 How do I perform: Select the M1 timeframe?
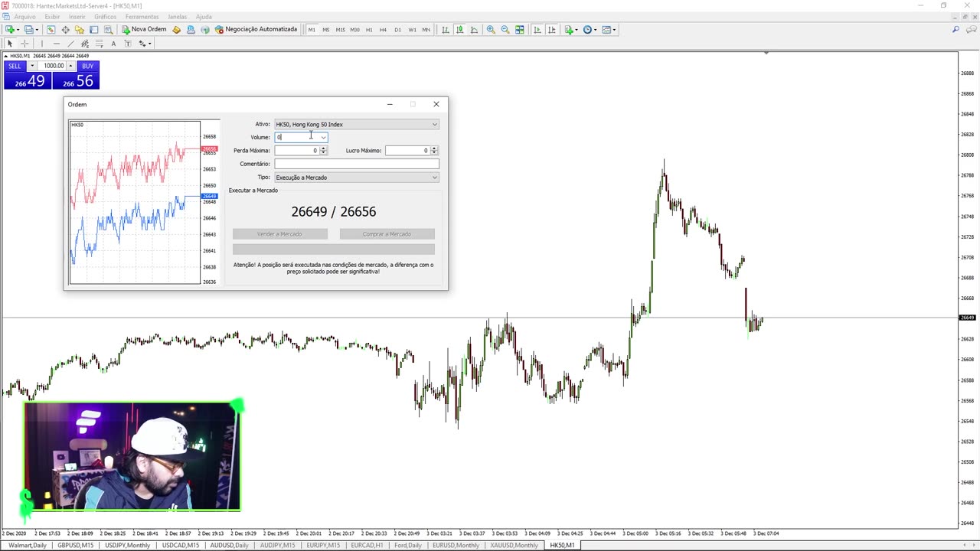pyautogui.click(x=312, y=29)
